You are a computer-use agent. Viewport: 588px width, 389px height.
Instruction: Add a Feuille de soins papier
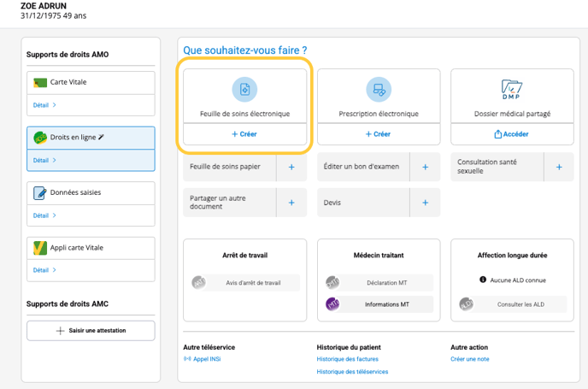[291, 168]
